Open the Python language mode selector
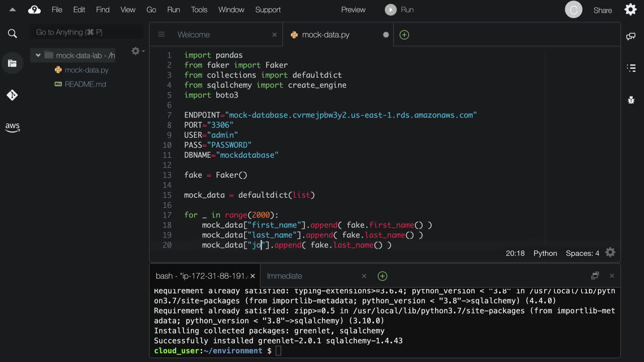Image resolution: width=644 pixels, height=362 pixels. point(545,253)
